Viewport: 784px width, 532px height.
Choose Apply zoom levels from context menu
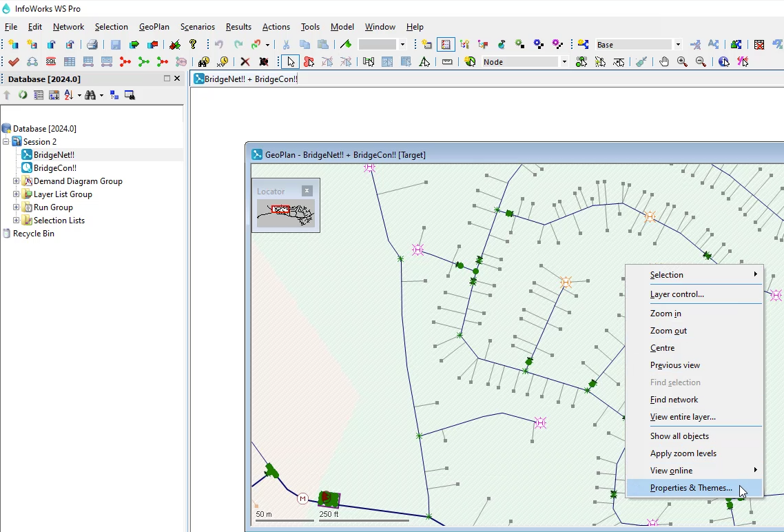pos(694,453)
